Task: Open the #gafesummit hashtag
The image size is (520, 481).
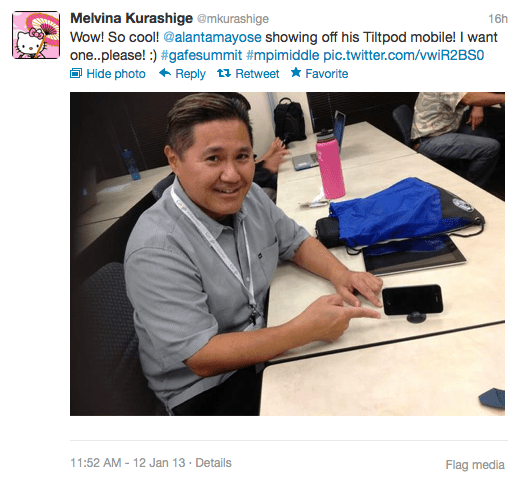Action: click(x=201, y=55)
